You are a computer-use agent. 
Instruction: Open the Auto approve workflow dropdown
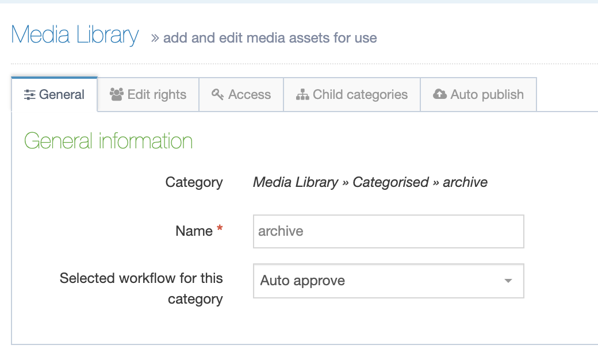pyautogui.click(x=388, y=281)
